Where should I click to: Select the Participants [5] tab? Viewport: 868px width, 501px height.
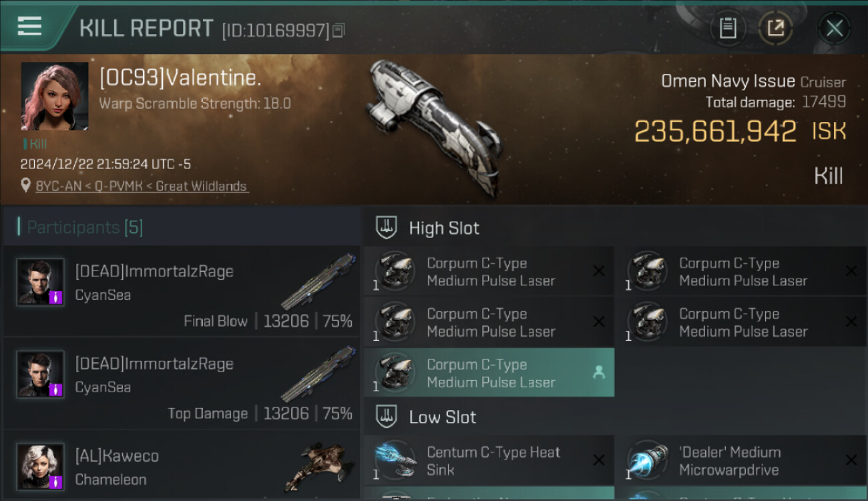[85, 227]
